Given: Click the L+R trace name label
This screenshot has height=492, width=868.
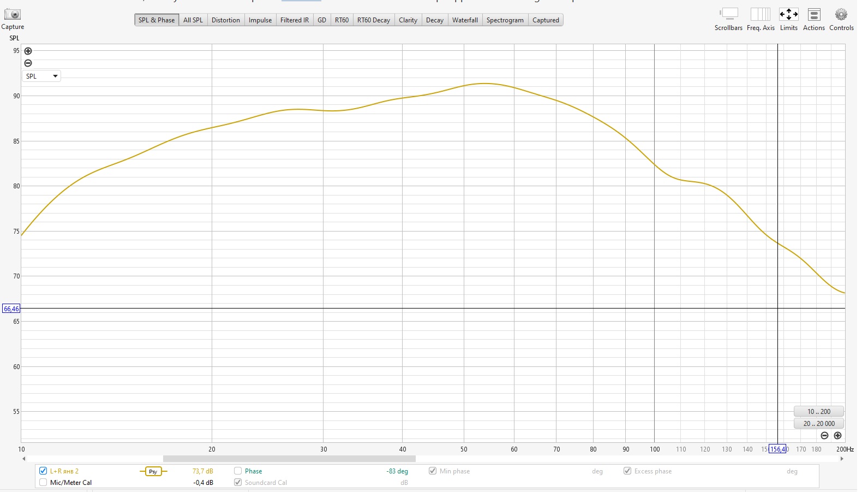Looking at the screenshot, I should click(x=64, y=471).
